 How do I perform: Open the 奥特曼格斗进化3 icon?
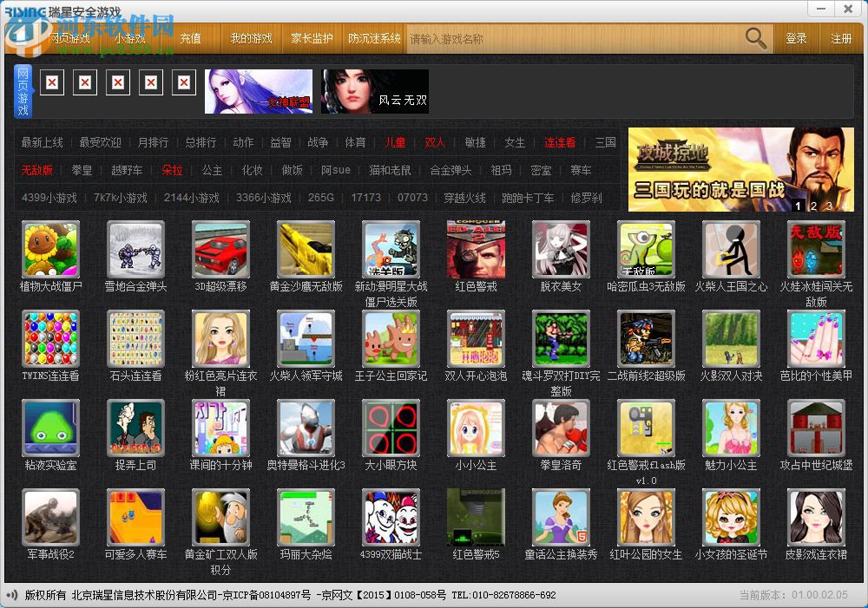(x=306, y=428)
